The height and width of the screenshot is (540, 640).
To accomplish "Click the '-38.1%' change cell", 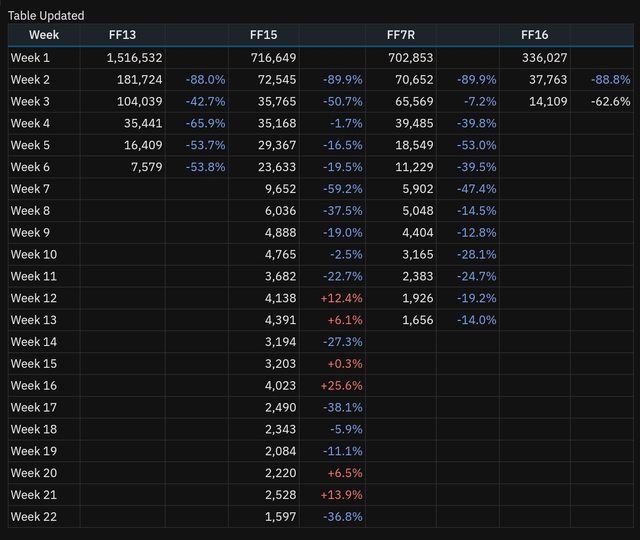I will pos(342,407).
